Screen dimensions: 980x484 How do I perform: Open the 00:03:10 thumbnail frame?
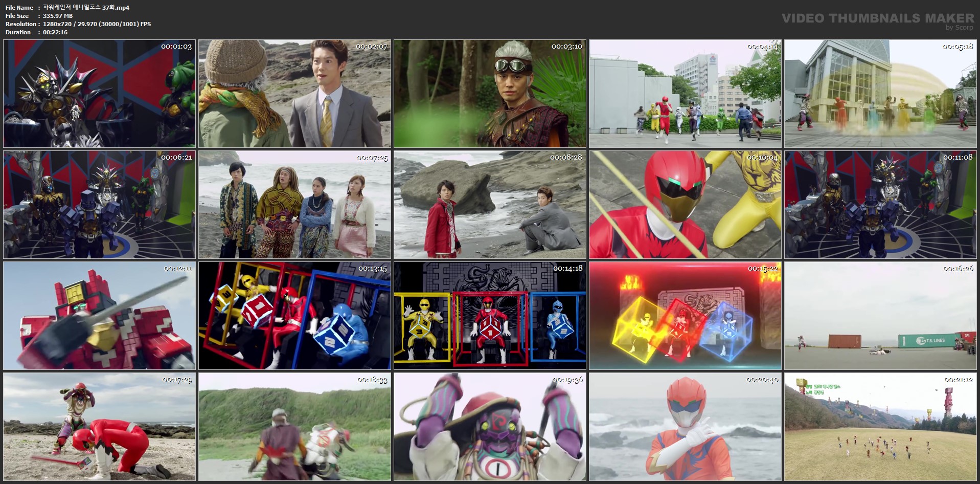(x=490, y=94)
